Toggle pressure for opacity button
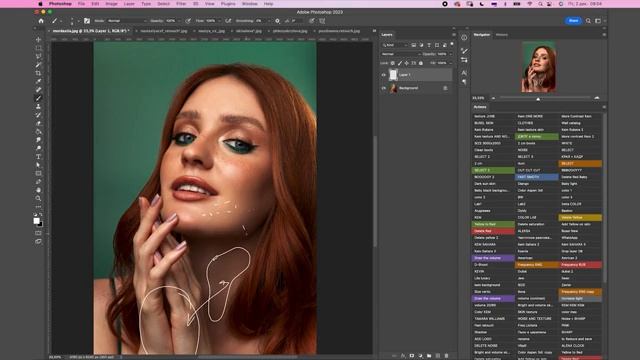The image size is (640, 360). (188, 21)
